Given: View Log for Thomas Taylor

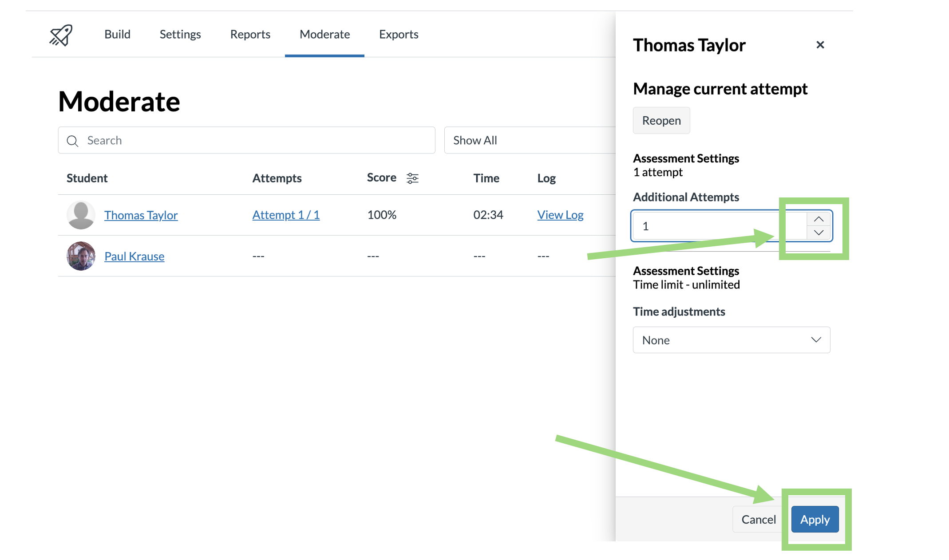Looking at the screenshot, I should point(560,215).
